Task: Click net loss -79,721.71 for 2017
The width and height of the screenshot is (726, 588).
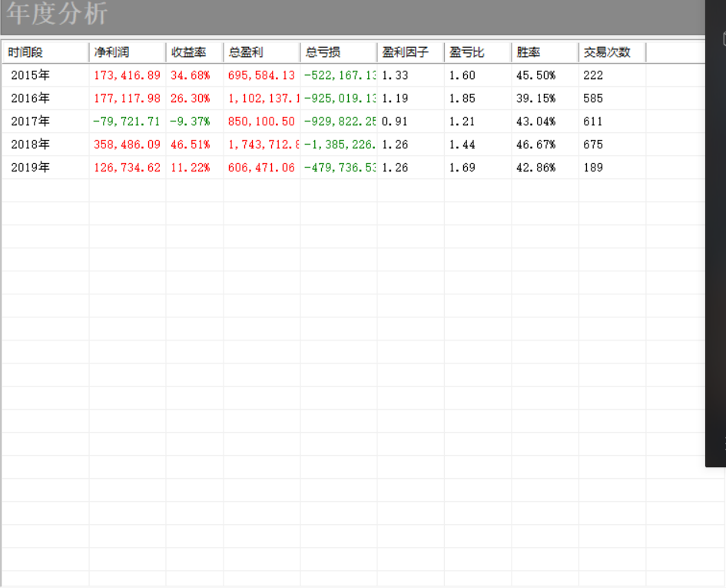Action: click(127, 121)
